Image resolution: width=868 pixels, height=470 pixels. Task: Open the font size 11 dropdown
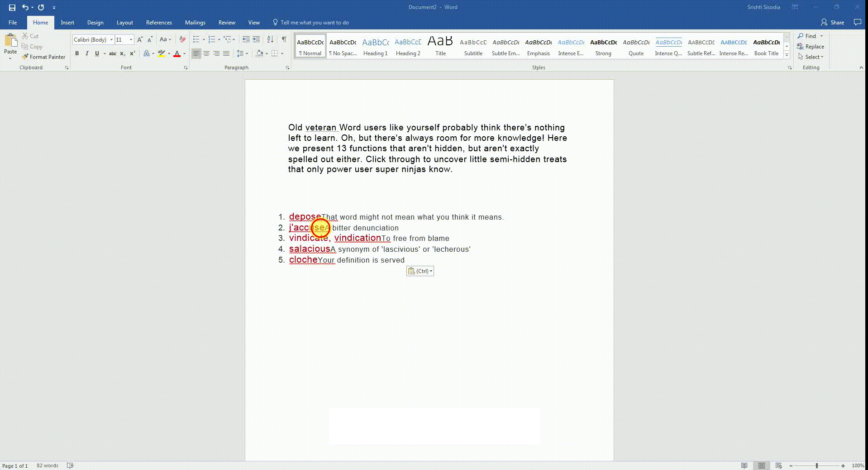point(131,40)
